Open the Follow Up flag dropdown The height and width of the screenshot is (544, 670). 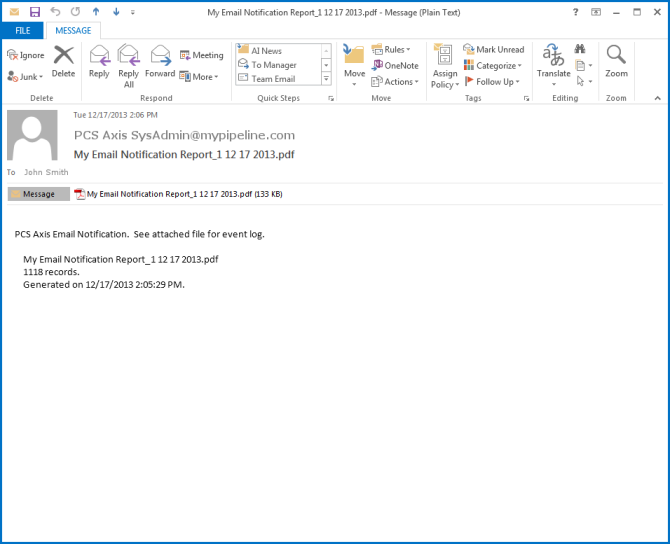491,82
